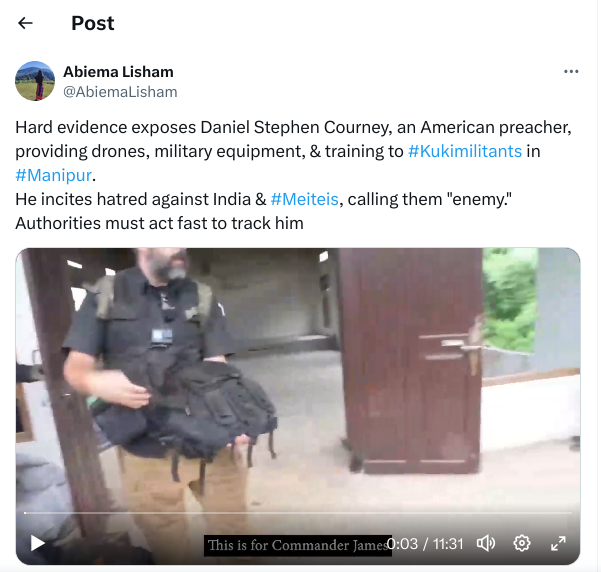Expand video to fullscreen with arrows icon
This screenshot has height=572, width=601.
[x=558, y=543]
